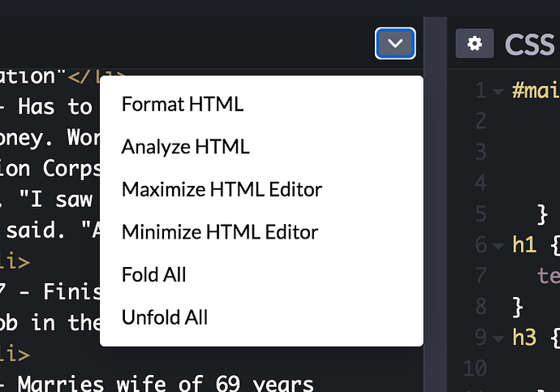This screenshot has width=560, height=392.
Task: Select Fold All in the dropdown menu
Action: point(154,274)
